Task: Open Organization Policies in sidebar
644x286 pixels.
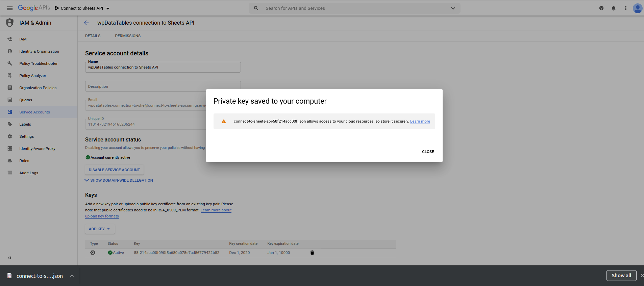Action: 38,88
